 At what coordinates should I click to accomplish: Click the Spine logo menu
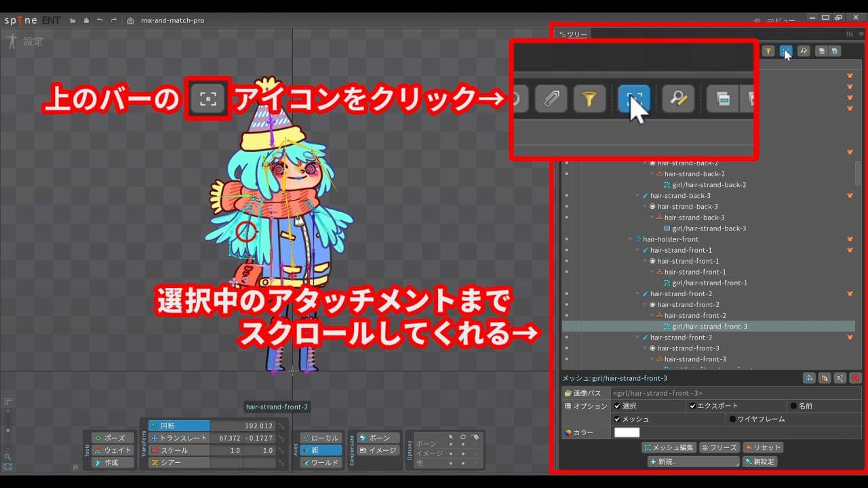(x=20, y=20)
